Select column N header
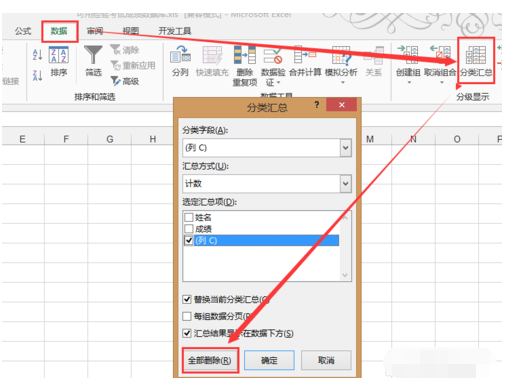Viewport: 520px width, 378px height. (x=413, y=139)
